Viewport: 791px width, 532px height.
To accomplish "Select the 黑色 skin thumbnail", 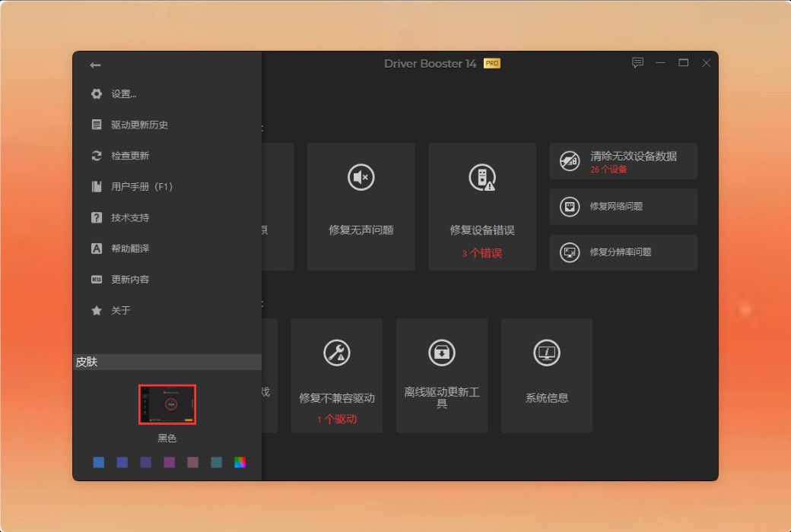I will 167,404.
